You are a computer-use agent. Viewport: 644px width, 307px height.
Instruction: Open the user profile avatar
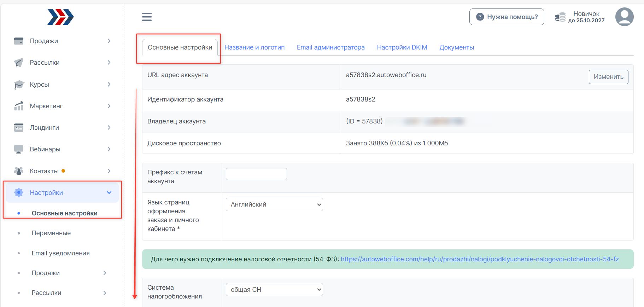coord(624,17)
